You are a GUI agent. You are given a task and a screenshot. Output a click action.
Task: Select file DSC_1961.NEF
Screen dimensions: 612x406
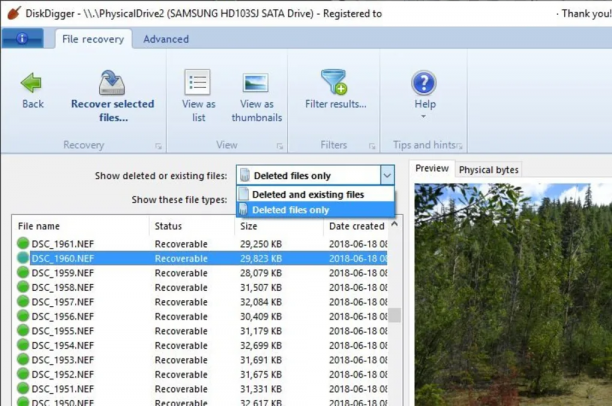coord(63,244)
